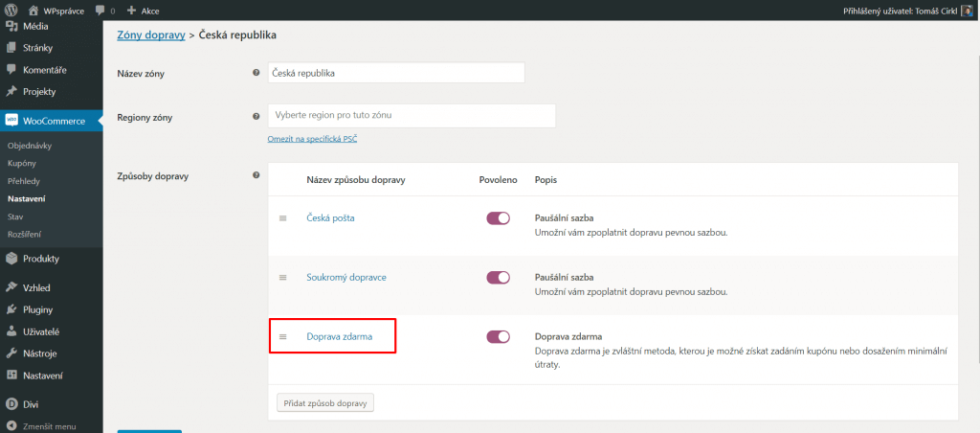Open Objednávky in WooCommerce submenu
Image resolution: width=980 pixels, height=433 pixels.
30,146
